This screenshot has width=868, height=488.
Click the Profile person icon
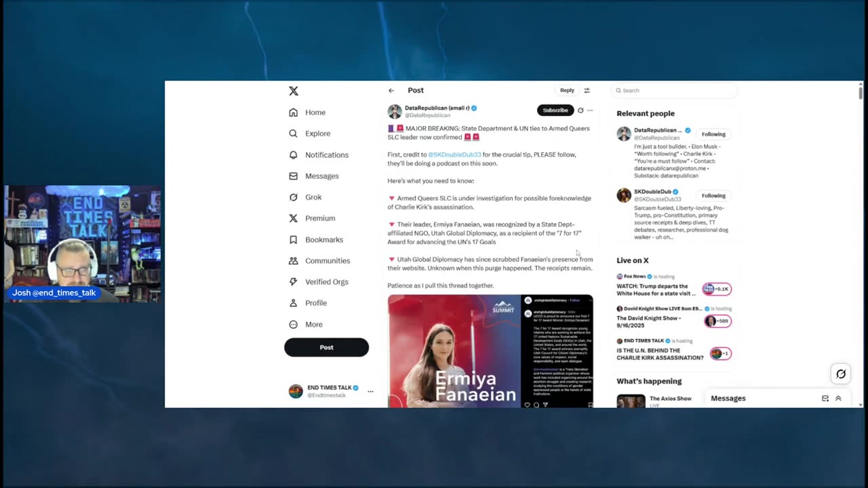pyautogui.click(x=293, y=303)
